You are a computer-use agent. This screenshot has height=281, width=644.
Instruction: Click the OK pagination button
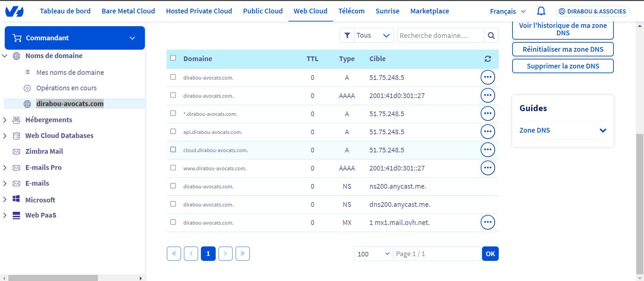click(x=490, y=254)
